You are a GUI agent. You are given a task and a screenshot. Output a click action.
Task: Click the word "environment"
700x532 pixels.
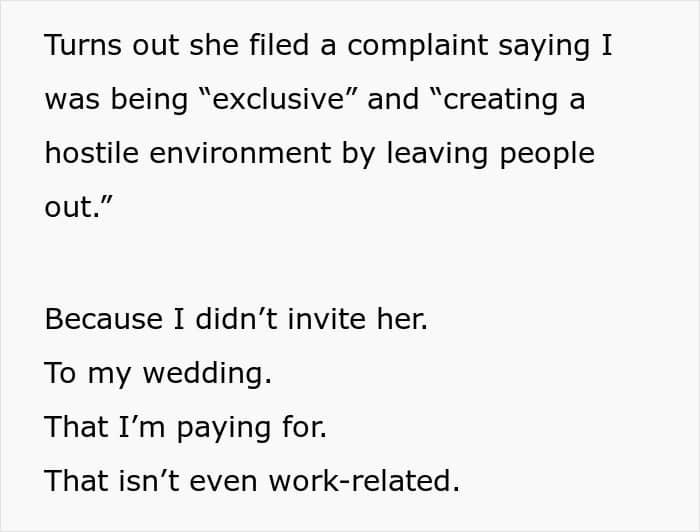point(240,153)
